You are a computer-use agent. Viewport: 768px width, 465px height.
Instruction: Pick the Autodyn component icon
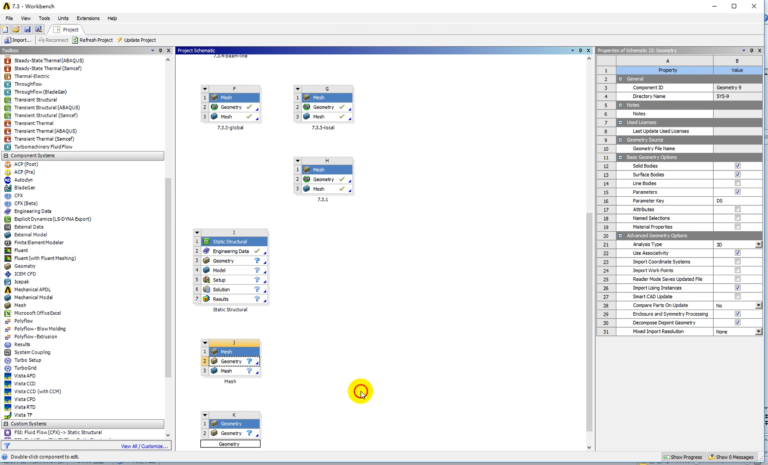[7, 180]
